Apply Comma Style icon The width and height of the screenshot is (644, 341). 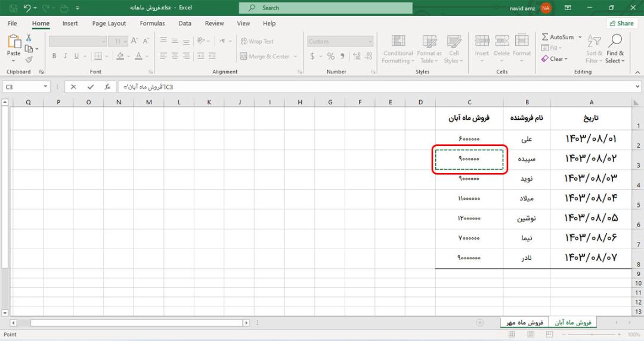342,56
